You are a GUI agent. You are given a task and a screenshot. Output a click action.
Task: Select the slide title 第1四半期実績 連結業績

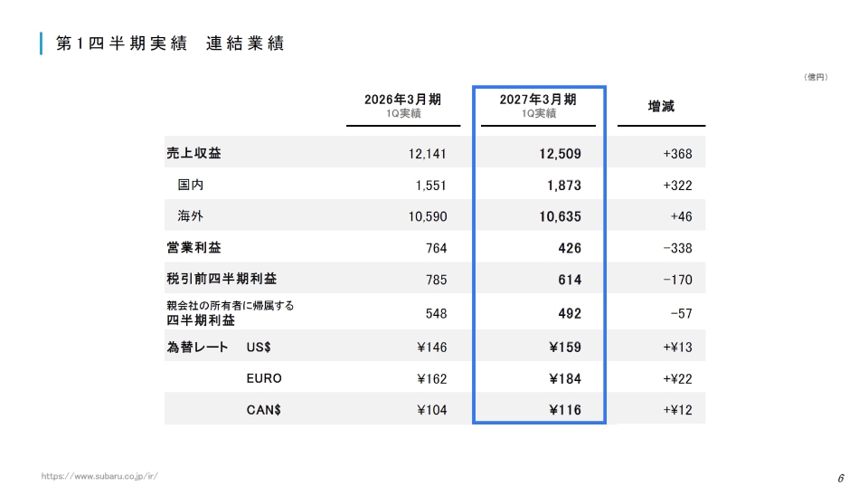(x=170, y=43)
